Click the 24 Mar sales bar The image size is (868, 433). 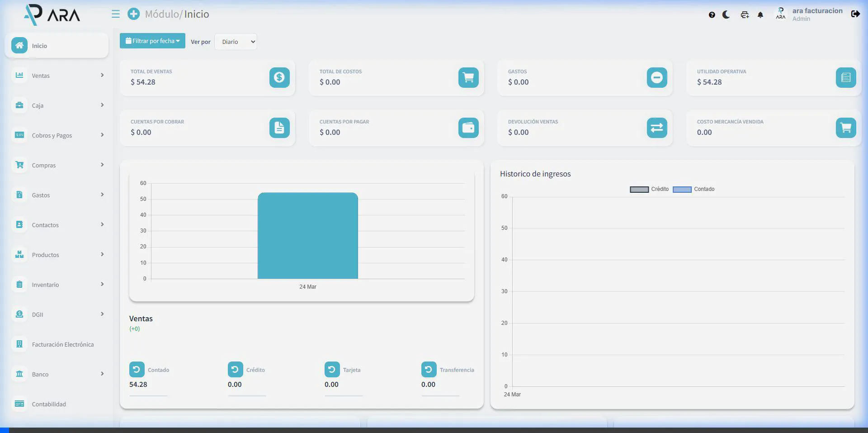coord(307,236)
